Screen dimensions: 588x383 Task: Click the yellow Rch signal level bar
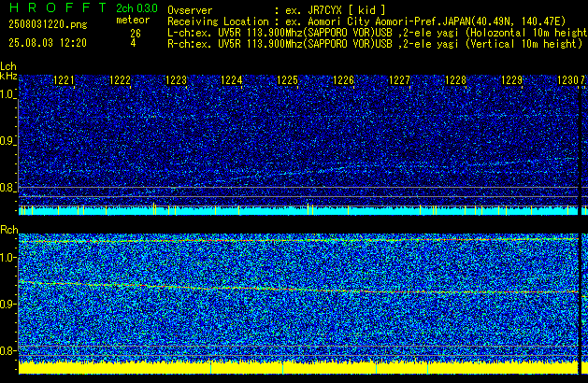coord(298,368)
